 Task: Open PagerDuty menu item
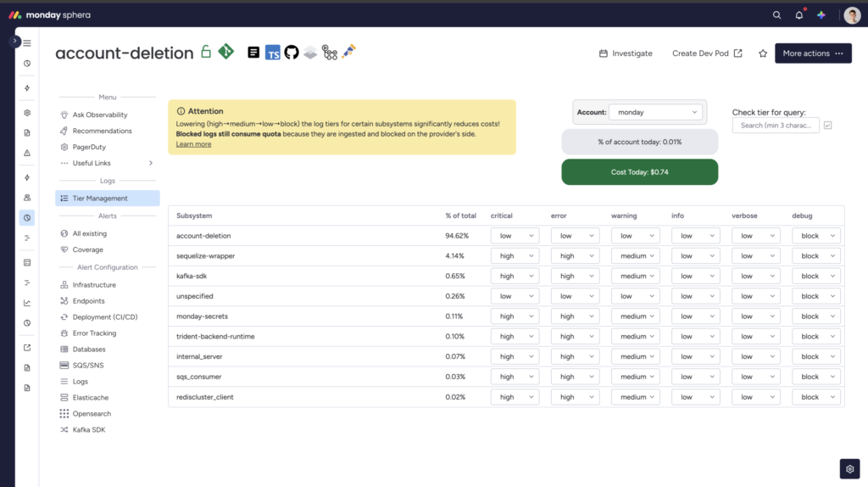tap(88, 147)
